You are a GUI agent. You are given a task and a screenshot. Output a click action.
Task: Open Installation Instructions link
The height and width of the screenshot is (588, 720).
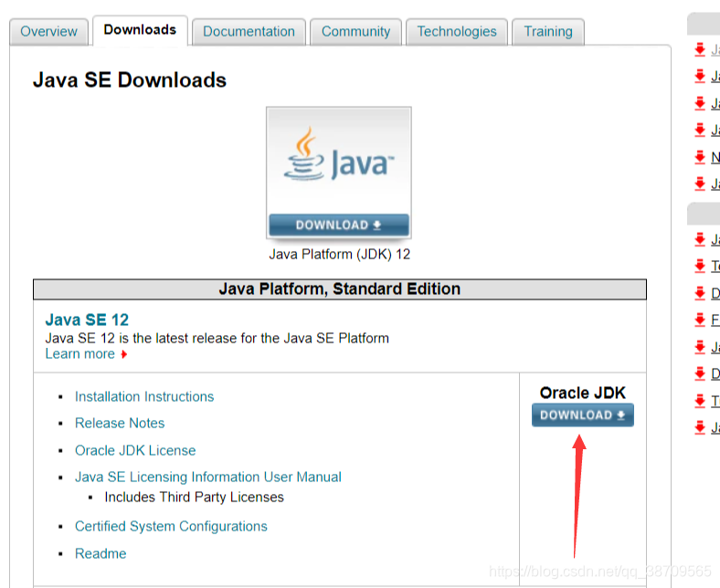(144, 396)
